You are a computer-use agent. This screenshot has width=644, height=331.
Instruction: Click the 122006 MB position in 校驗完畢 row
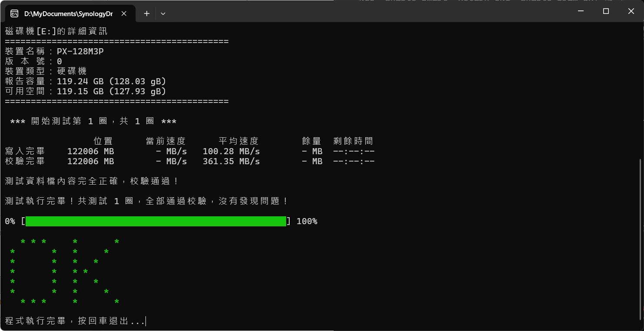tap(91, 161)
